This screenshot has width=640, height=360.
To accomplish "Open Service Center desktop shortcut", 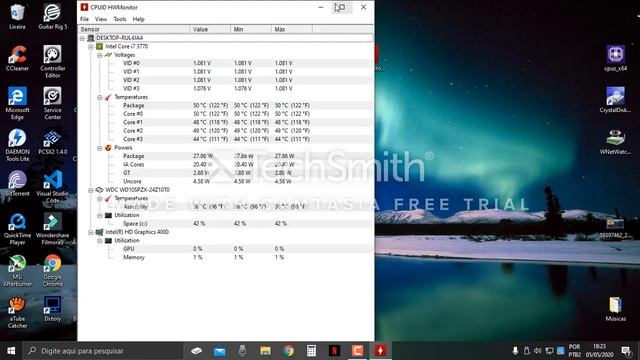I will click(x=53, y=103).
